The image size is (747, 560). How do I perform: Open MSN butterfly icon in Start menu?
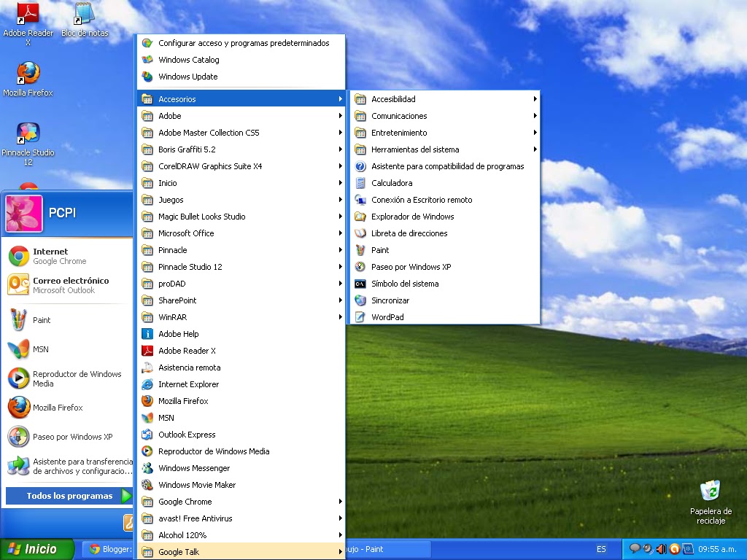(18, 349)
